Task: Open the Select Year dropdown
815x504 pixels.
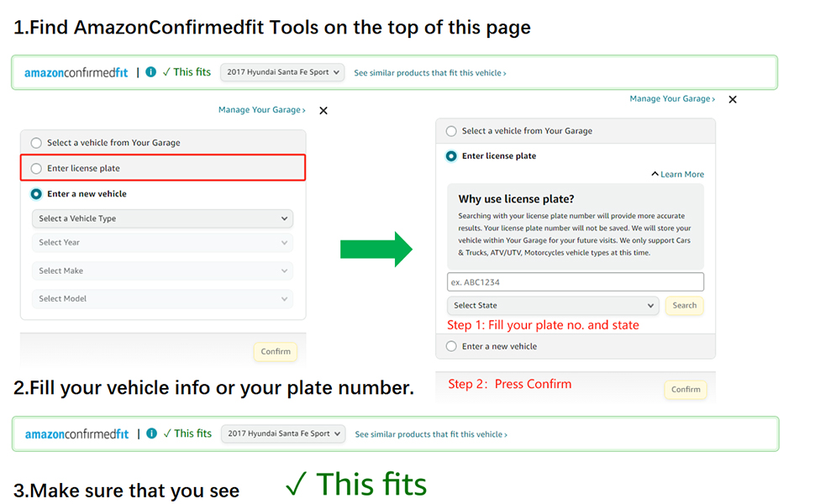Action: pyautogui.click(x=162, y=243)
